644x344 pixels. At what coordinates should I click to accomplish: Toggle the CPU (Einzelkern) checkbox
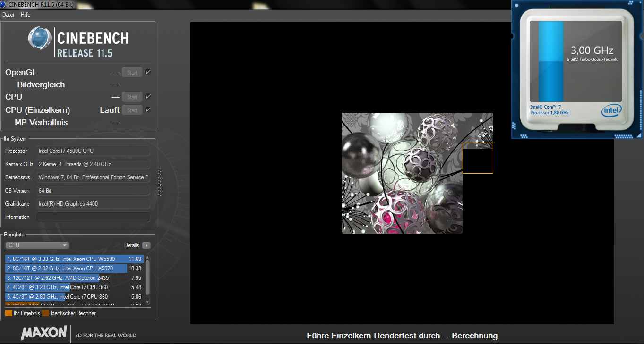pyautogui.click(x=148, y=110)
